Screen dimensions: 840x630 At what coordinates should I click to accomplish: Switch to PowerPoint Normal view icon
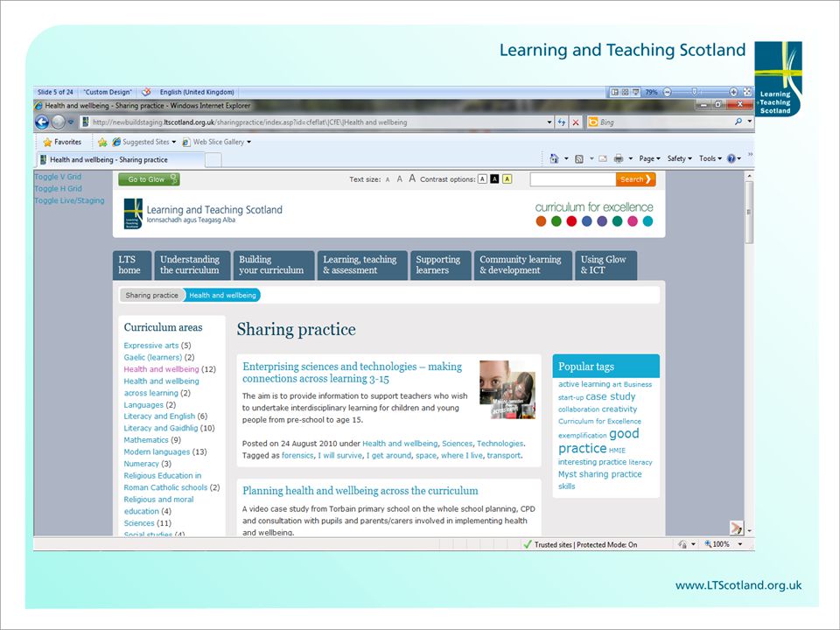[x=615, y=92]
